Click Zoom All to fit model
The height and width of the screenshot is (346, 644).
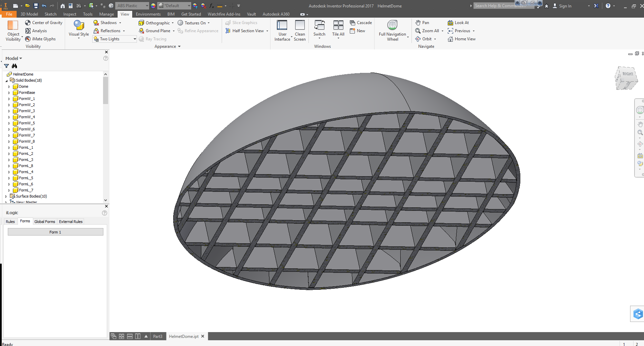coord(427,31)
